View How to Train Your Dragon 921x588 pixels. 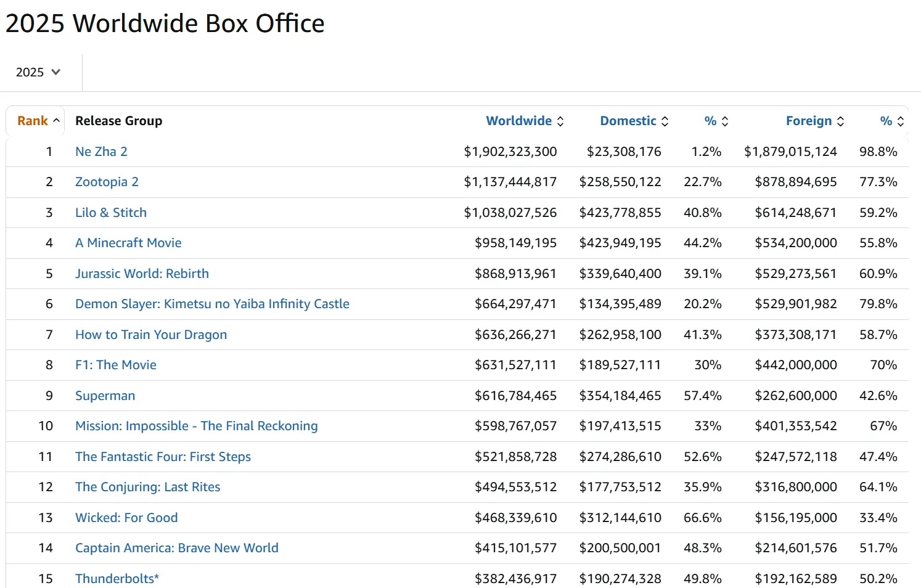point(151,335)
